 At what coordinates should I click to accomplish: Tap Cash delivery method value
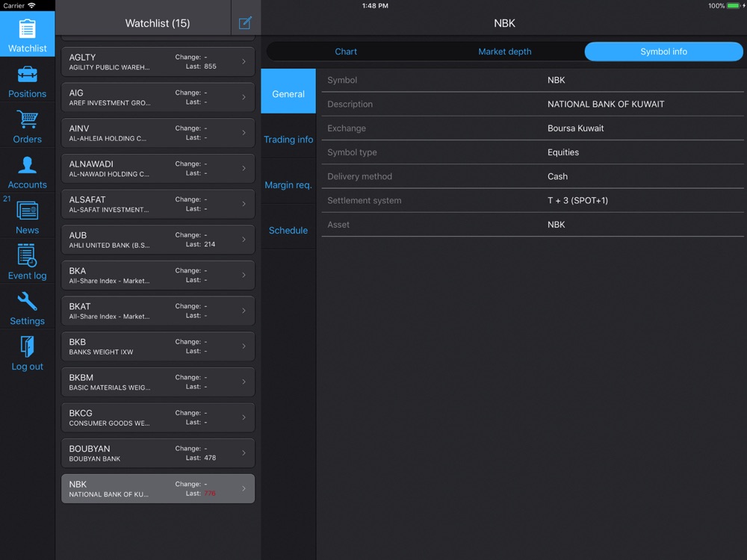click(x=557, y=177)
